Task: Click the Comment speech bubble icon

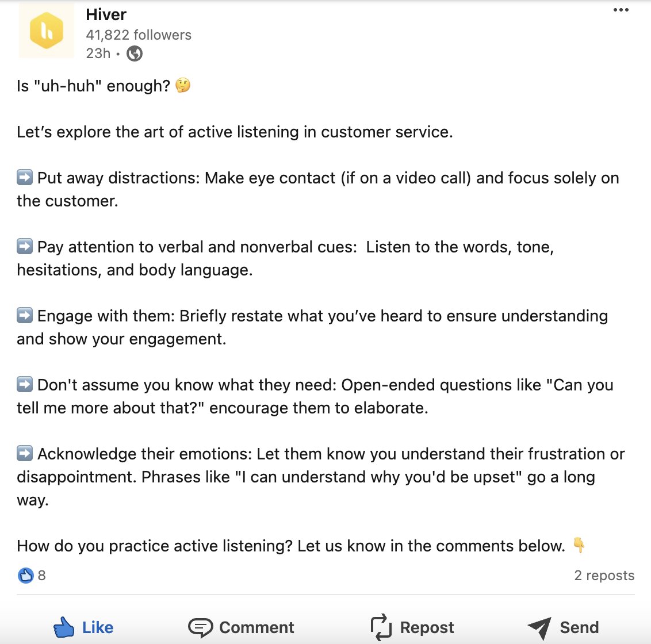Action: [201, 627]
